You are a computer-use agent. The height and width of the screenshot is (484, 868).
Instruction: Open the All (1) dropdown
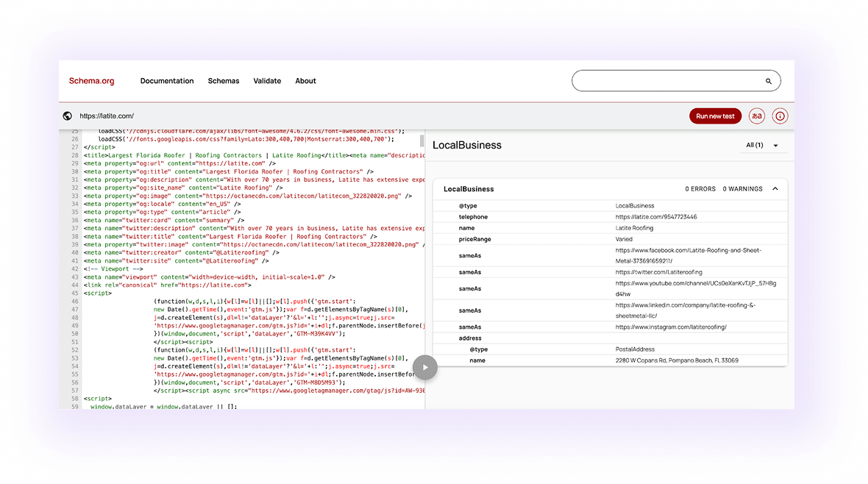[x=762, y=145]
